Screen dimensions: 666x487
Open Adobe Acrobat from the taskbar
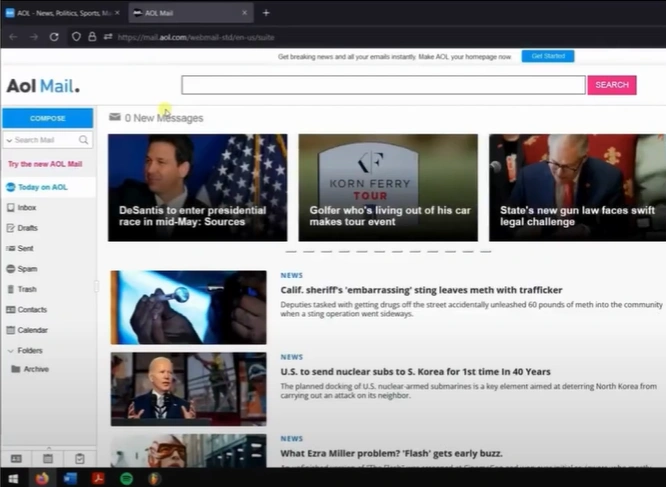[98, 479]
